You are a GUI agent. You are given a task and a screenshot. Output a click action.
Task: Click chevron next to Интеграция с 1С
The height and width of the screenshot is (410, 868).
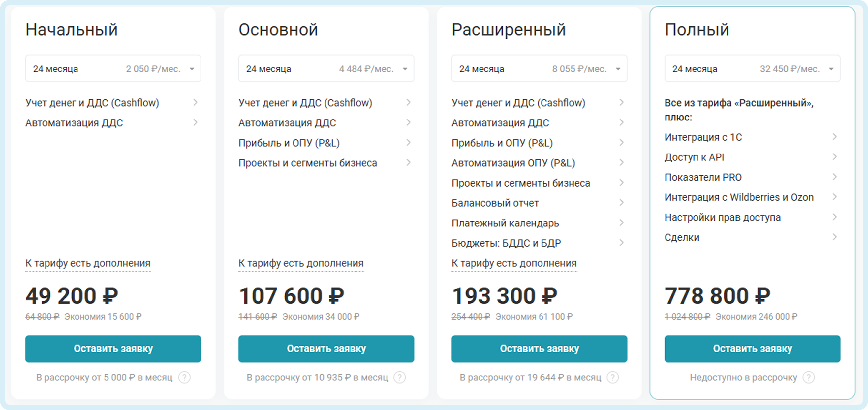pyautogui.click(x=835, y=137)
